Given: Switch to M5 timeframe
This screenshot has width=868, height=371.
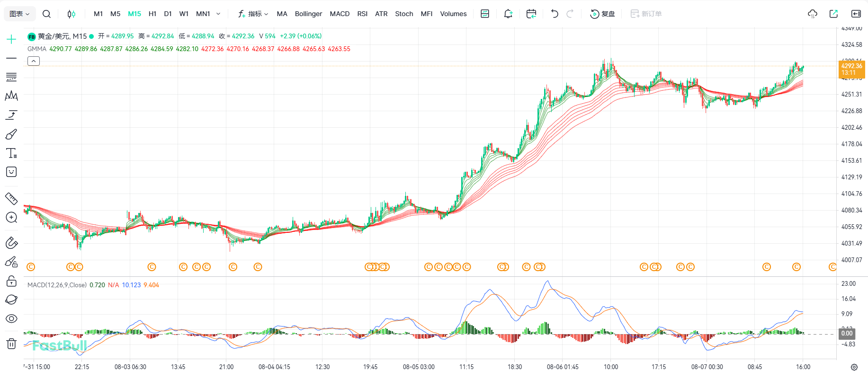Looking at the screenshot, I should (x=115, y=14).
